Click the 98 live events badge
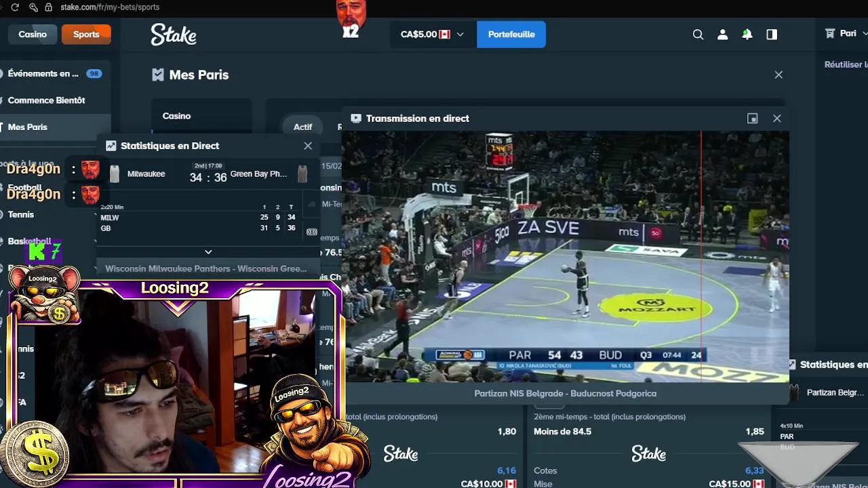Screen dimensions: 868x488 point(94,73)
